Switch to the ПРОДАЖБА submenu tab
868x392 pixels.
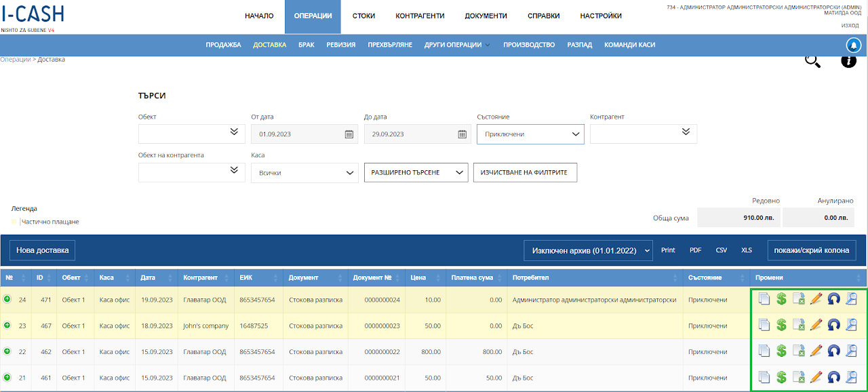pyautogui.click(x=224, y=45)
